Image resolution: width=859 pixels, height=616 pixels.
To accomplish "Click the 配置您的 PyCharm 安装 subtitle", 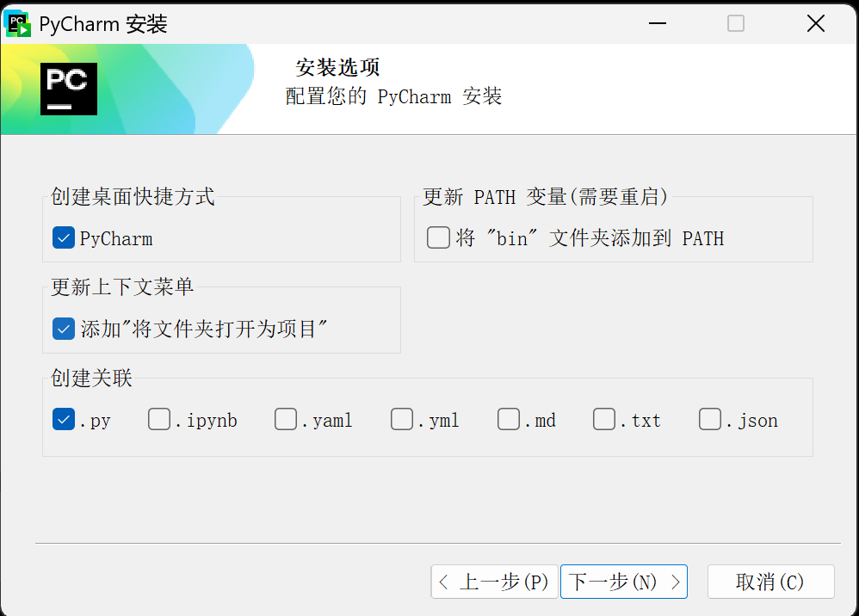I will click(x=393, y=97).
